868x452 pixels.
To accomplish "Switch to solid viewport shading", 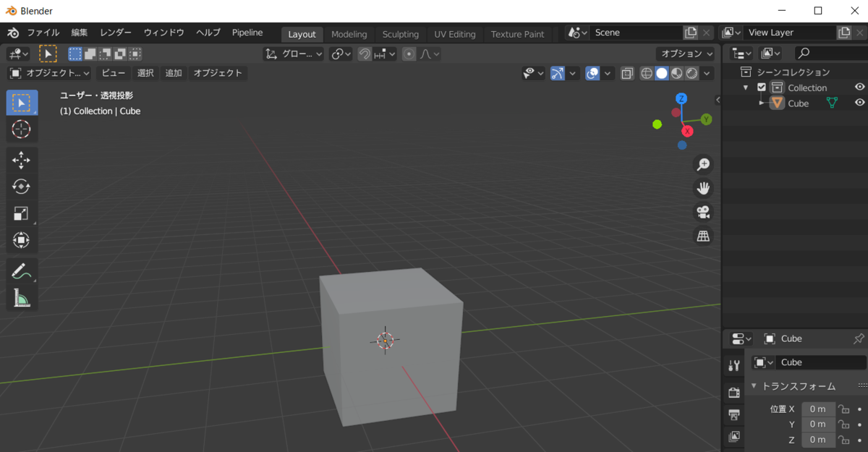I will [662, 73].
